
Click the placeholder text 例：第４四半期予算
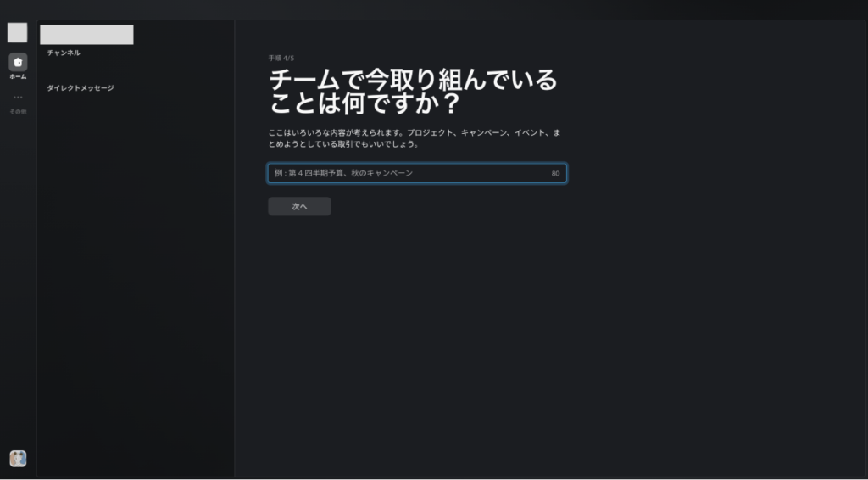[x=343, y=173]
